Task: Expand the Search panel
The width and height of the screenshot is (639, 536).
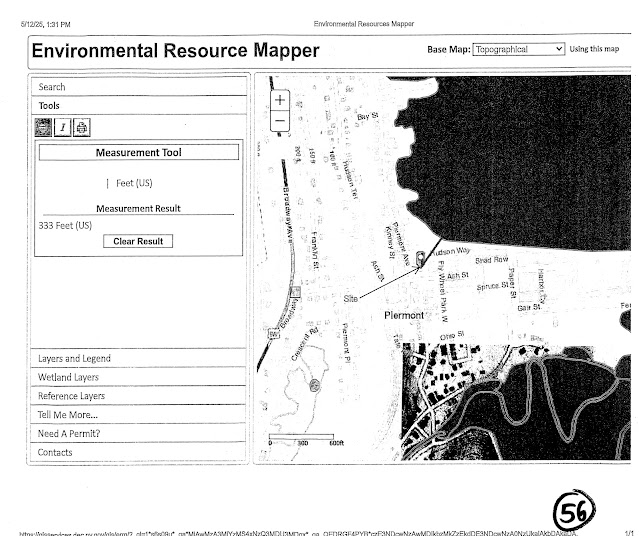Action: point(139,87)
